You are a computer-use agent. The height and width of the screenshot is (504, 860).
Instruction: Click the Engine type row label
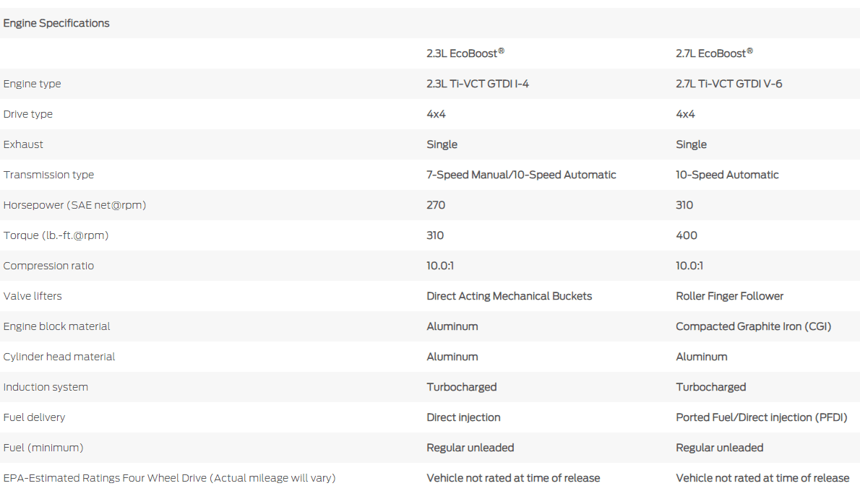33,84
